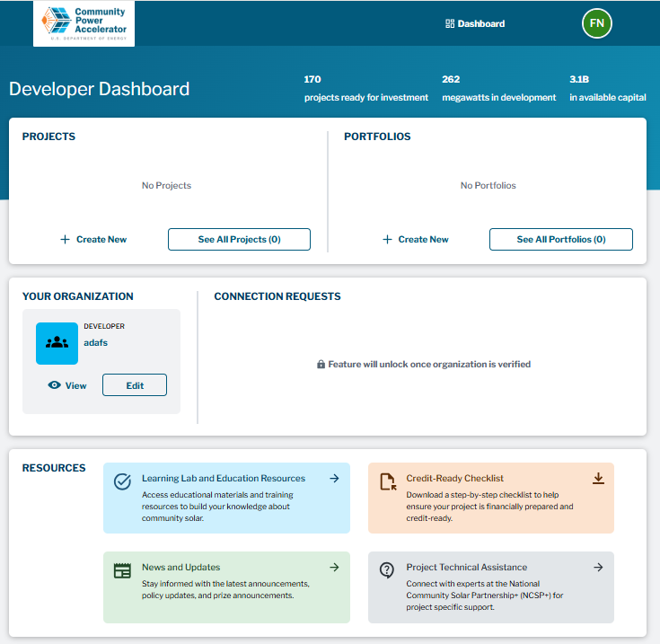This screenshot has height=644, width=660.
Task: Click the CONNECTION REQUESTS heading
Action: (277, 296)
